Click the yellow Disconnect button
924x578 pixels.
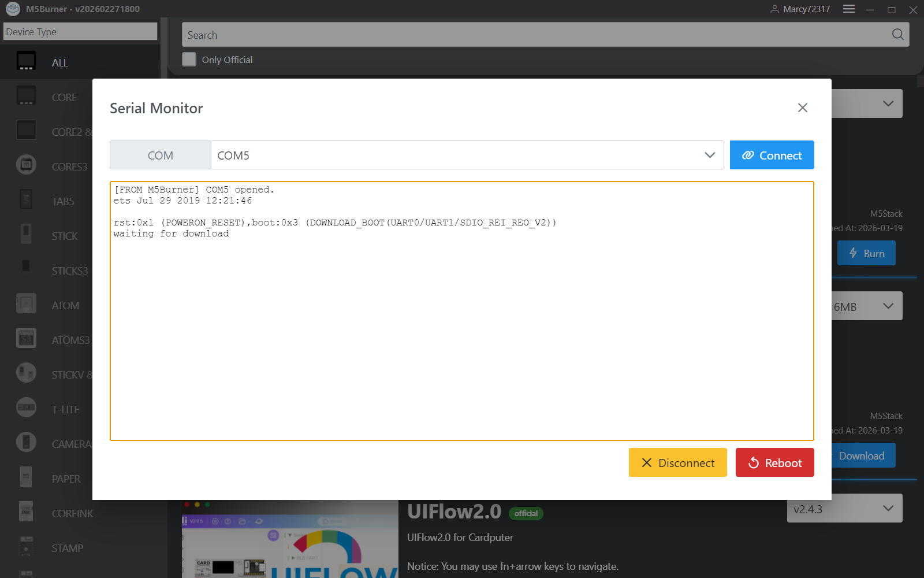[x=677, y=462]
